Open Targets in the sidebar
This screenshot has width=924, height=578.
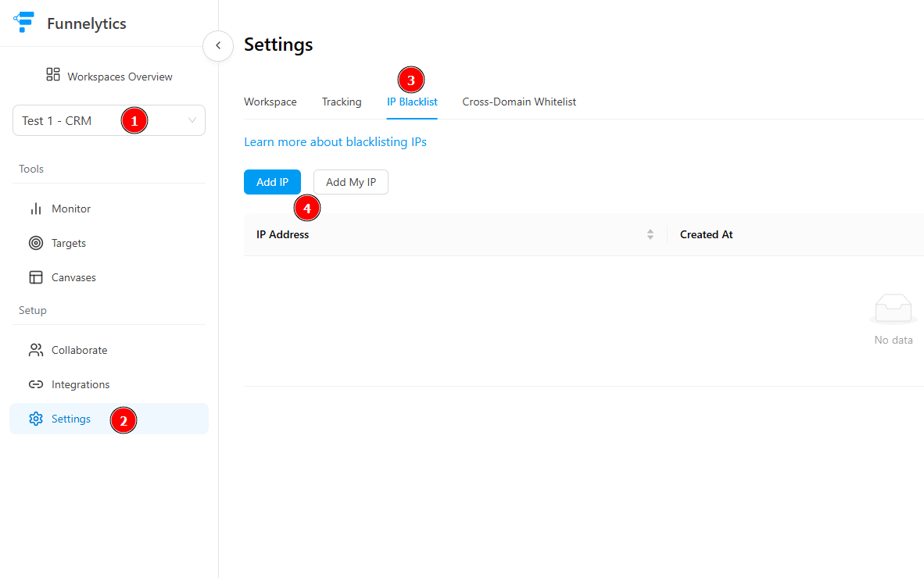pyautogui.click(x=109, y=243)
